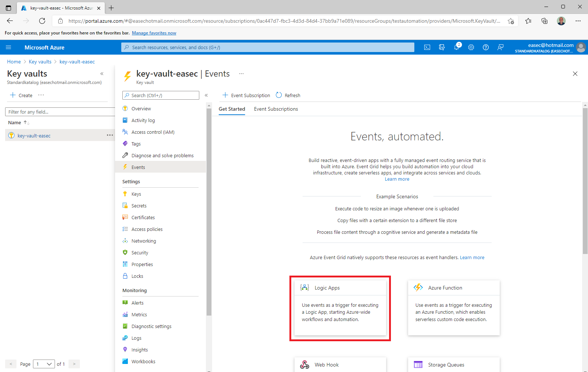Image resolution: width=588 pixels, height=372 pixels.
Task: Open the page number dropdown
Action: 44,364
